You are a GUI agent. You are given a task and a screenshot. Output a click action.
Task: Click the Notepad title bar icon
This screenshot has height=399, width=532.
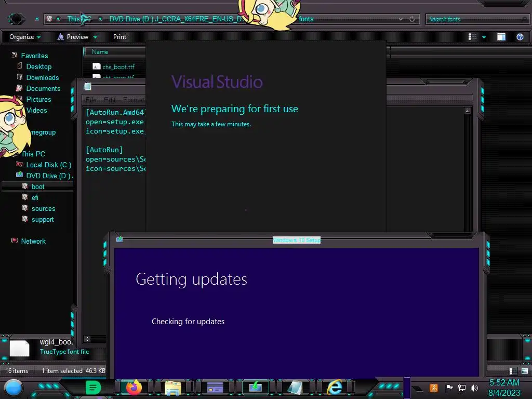click(x=87, y=87)
